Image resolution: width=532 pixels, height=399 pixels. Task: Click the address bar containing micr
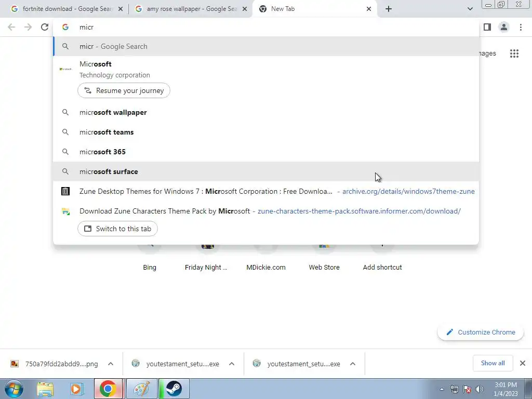coord(266,27)
